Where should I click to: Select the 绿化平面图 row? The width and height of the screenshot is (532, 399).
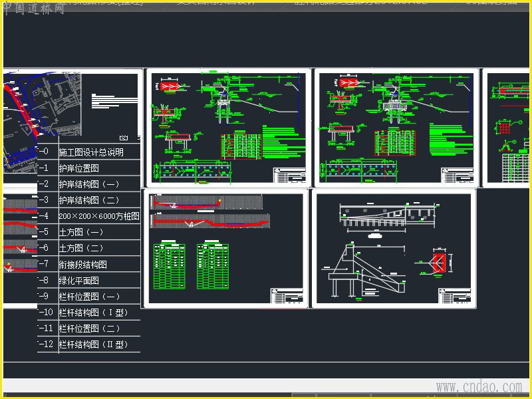pyautogui.click(x=79, y=280)
